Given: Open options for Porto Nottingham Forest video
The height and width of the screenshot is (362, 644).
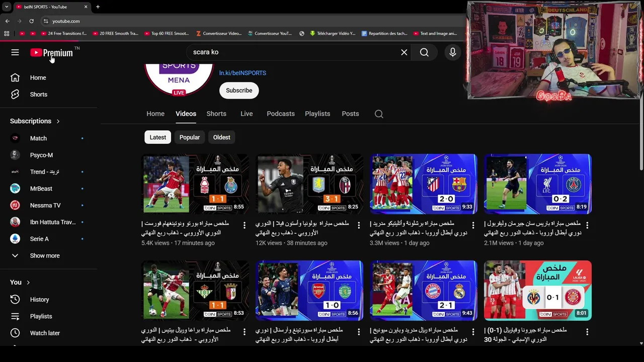Looking at the screenshot, I should [x=245, y=225].
